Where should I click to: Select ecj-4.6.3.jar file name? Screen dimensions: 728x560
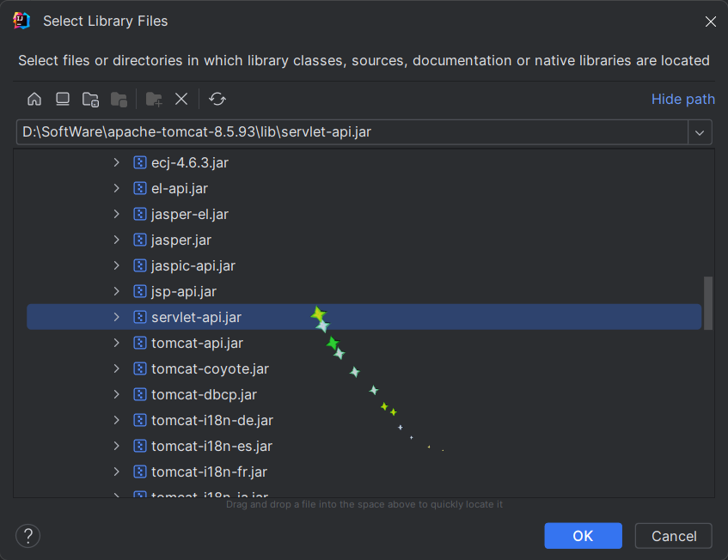coord(190,163)
